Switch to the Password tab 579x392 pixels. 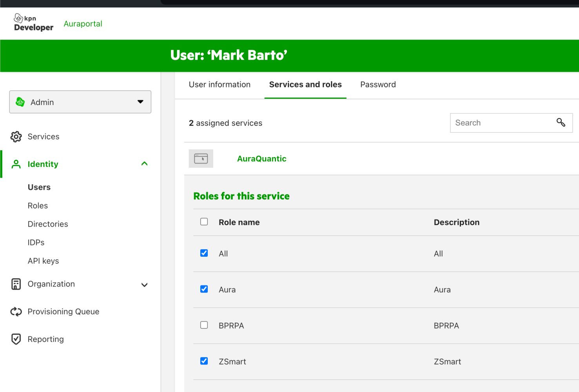coord(378,85)
